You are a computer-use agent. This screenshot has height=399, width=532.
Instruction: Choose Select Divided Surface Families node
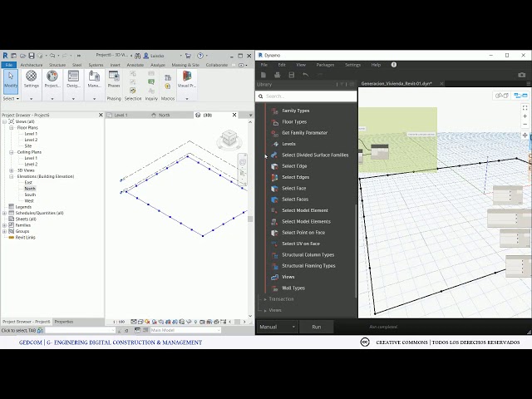pos(315,155)
